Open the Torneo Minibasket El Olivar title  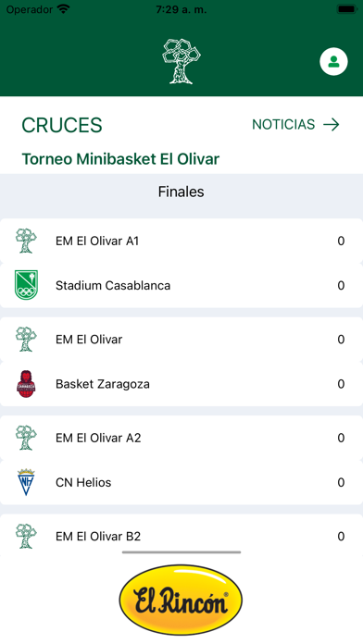click(120, 158)
